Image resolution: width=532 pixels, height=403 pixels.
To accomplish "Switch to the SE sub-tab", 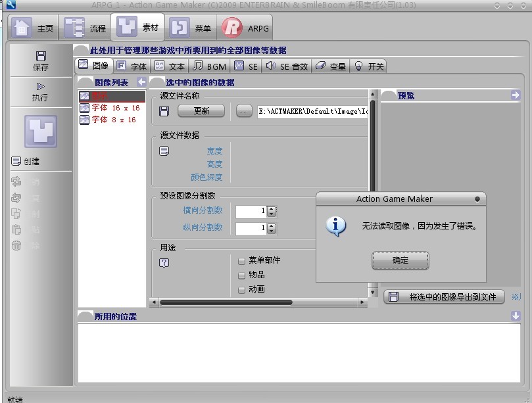I will (x=246, y=66).
